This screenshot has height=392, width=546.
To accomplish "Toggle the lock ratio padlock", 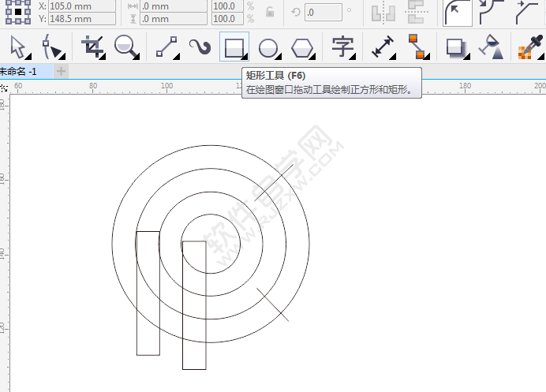I will click(270, 12).
